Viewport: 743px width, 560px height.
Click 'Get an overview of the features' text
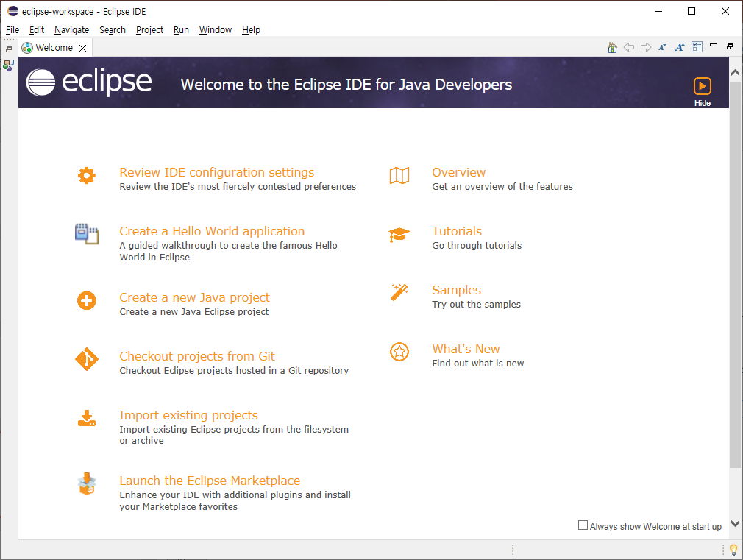pyautogui.click(x=502, y=186)
